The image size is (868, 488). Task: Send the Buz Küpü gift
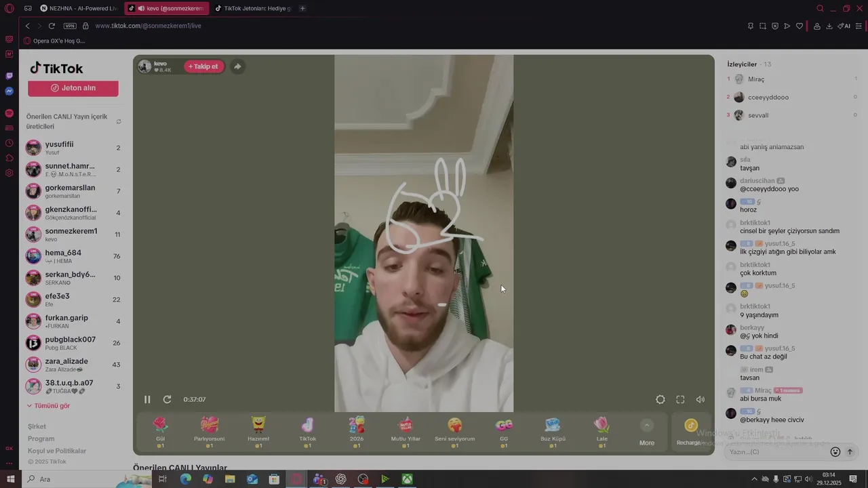click(553, 432)
